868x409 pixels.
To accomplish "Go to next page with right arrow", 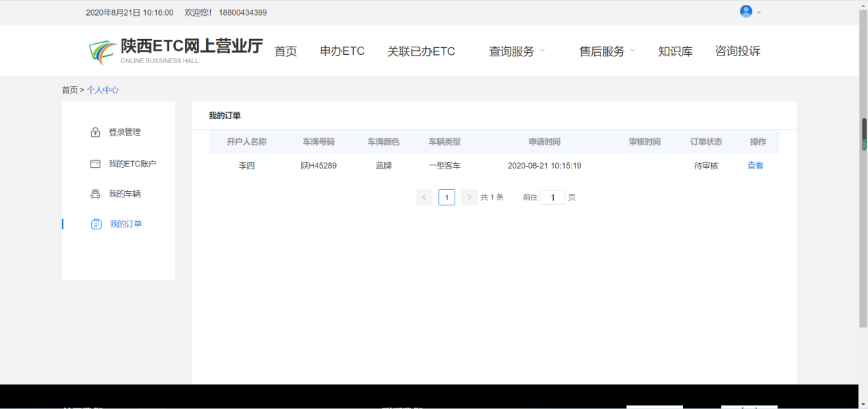I will pyautogui.click(x=469, y=197).
